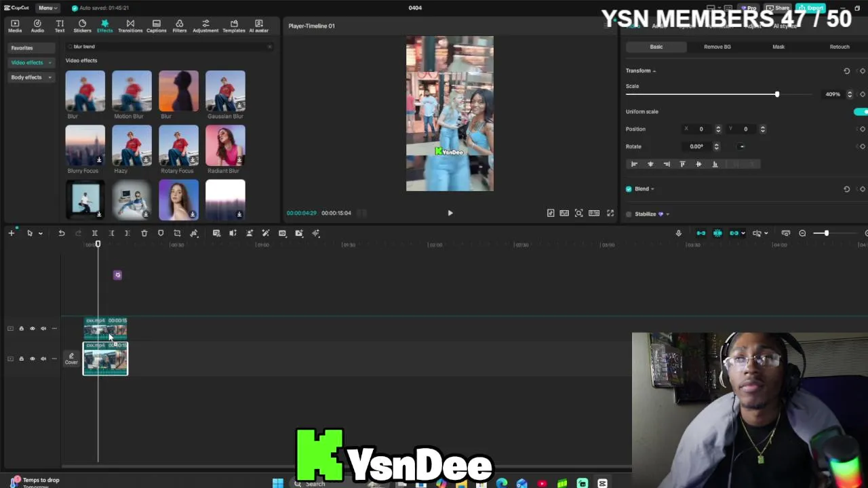Click the crop icon in timeline toolbar

pyautogui.click(x=177, y=233)
